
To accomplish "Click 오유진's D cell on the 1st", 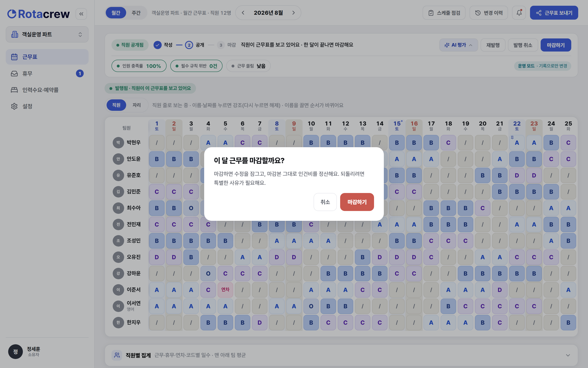I will pos(157,257).
